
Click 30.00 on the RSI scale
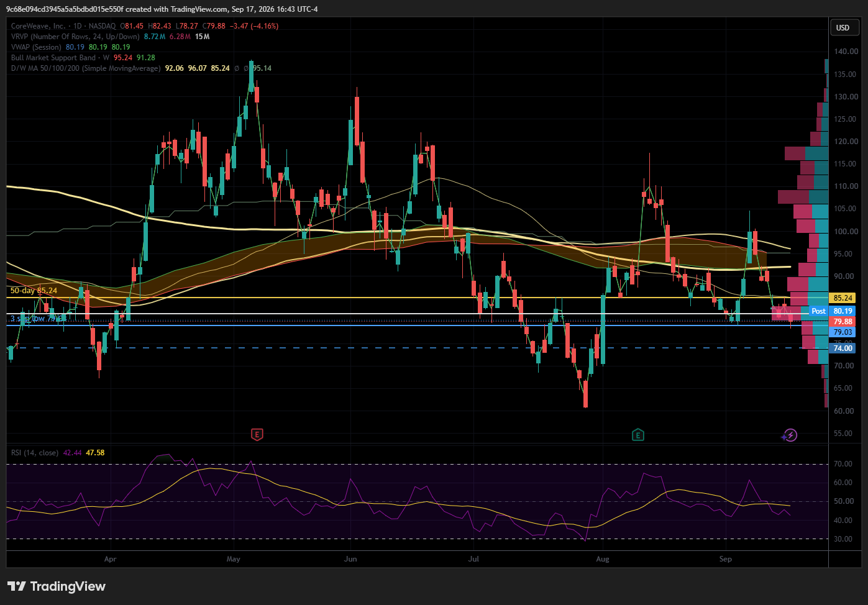point(843,539)
